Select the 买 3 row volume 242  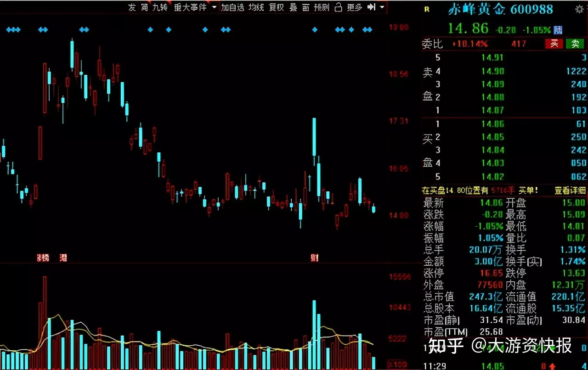579,150
